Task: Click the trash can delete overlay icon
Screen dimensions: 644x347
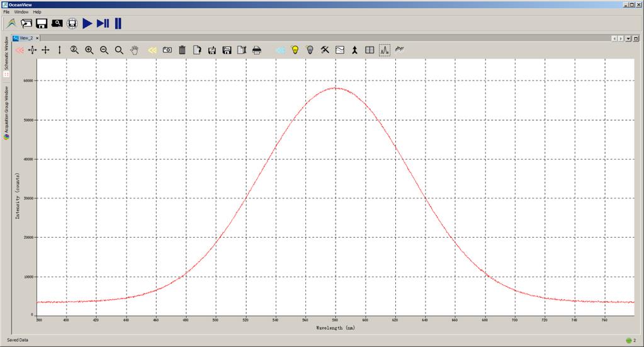Action: [183, 50]
